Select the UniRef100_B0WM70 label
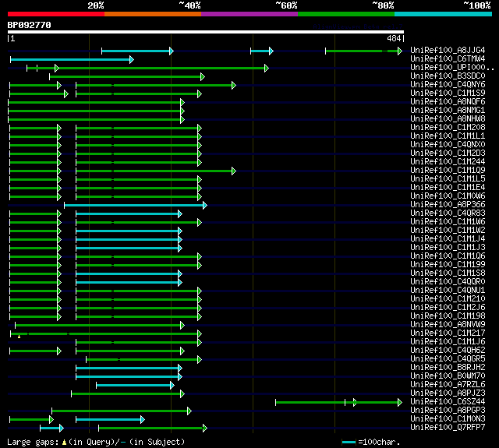499x448 pixels. coord(448,376)
